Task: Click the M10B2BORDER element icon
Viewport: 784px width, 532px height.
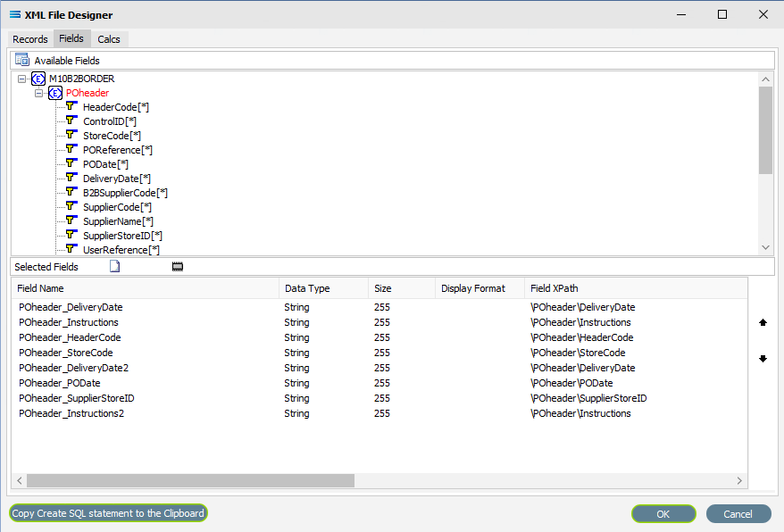Action: [x=38, y=79]
